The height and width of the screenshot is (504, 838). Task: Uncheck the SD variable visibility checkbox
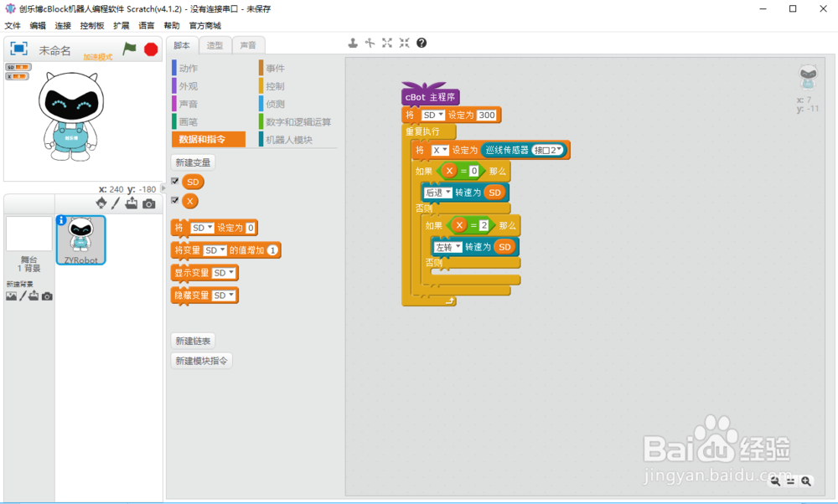pos(173,182)
